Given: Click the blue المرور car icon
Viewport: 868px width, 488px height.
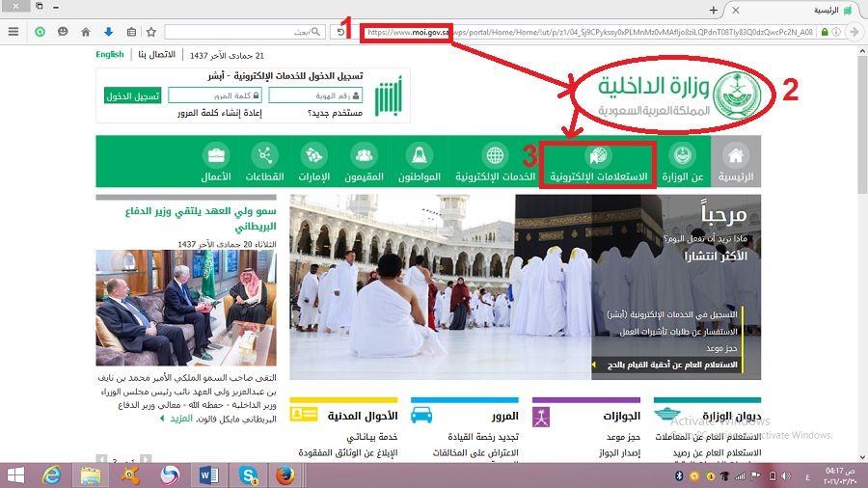Looking at the screenshot, I should pos(421,415).
